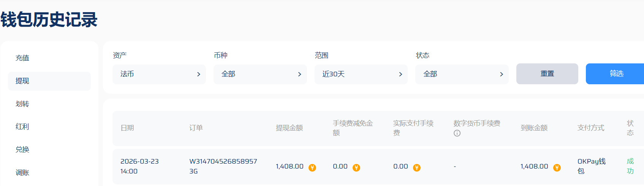This screenshot has height=186, width=644.
Task: Select the 提现 sidebar tab
Action: tap(22, 81)
